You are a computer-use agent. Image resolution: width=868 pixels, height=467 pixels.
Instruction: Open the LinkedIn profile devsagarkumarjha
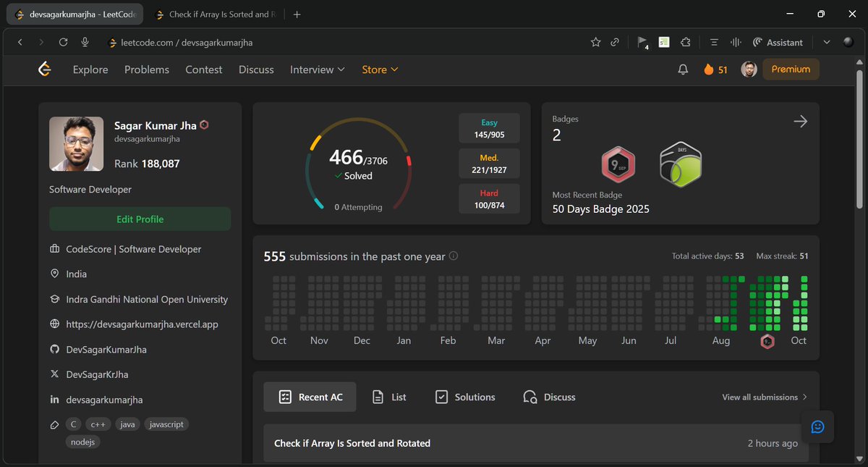click(x=104, y=400)
